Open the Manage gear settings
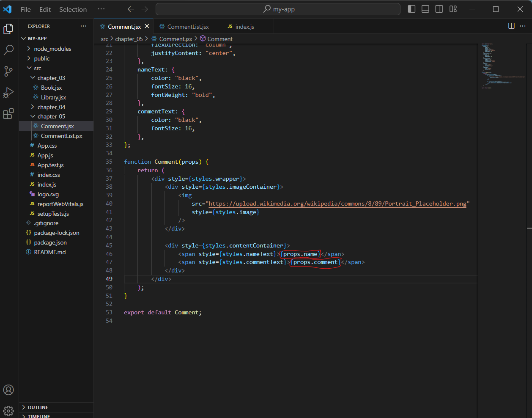 pyautogui.click(x=8, y=410)
